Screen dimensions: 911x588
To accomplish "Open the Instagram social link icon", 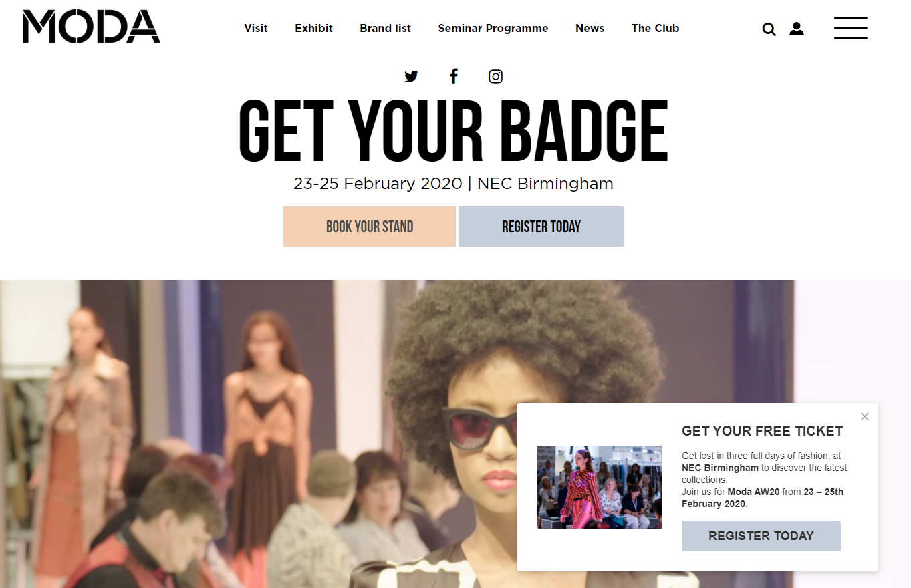I will [x=495, y=76].
